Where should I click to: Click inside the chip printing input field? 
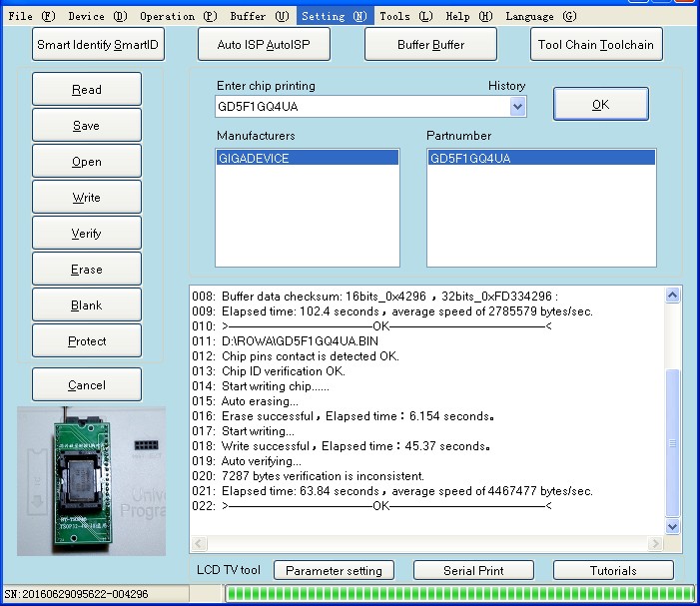click(x=359, y=107)
